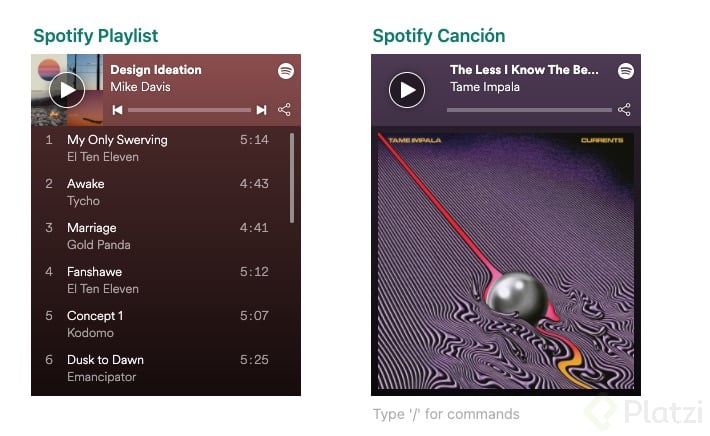
Task: Select track Fanshawe by El Ten Eleven
Action: coord(158,280)
